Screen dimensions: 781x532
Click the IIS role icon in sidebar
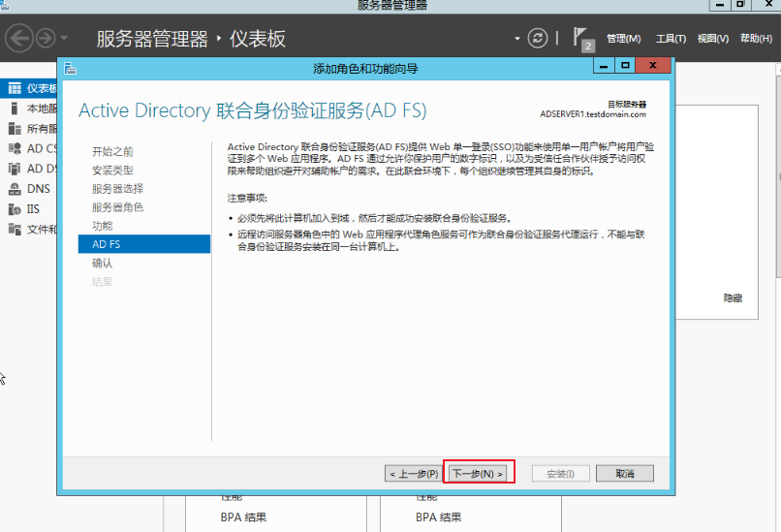pos(15,209)
